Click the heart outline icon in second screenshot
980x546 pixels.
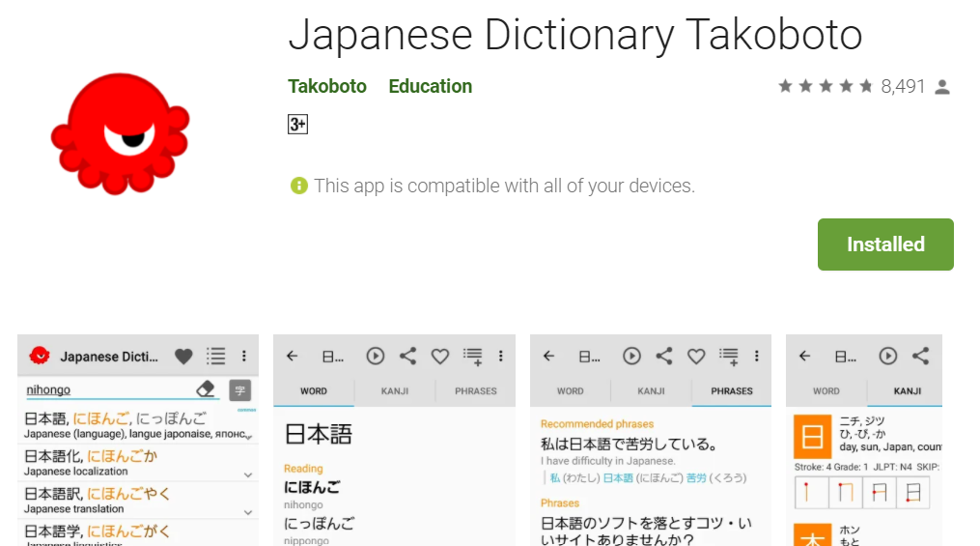(440, 357)
